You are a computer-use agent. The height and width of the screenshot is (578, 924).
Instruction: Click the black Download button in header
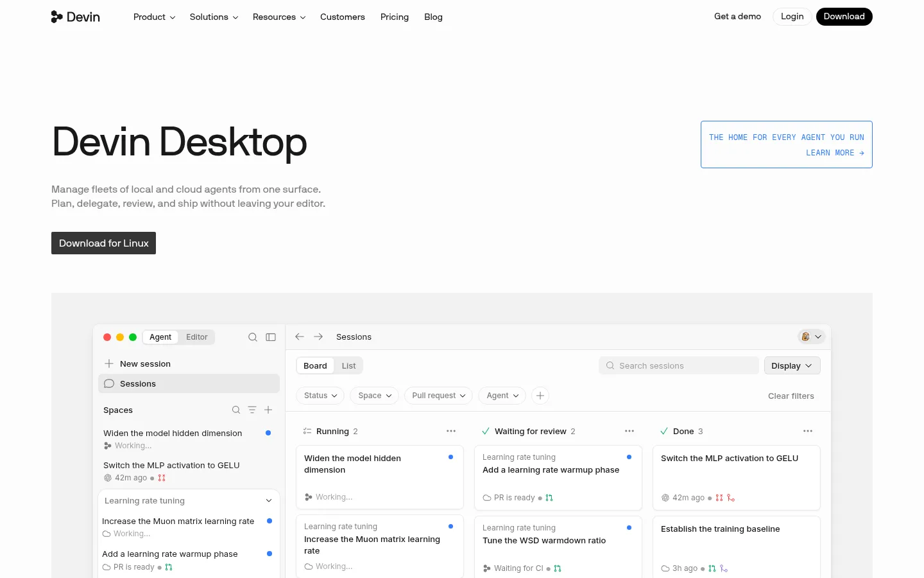point(844,17)
